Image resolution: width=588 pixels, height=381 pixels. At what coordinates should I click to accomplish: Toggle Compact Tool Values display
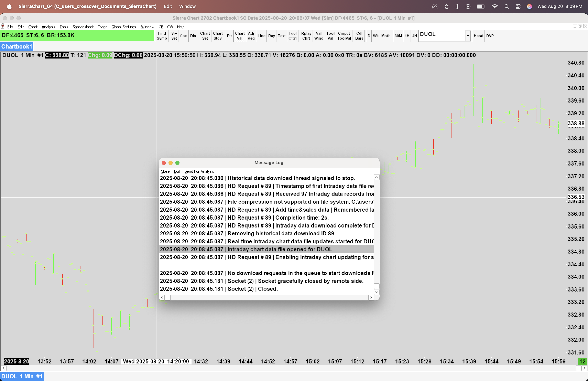click(344, 36)
